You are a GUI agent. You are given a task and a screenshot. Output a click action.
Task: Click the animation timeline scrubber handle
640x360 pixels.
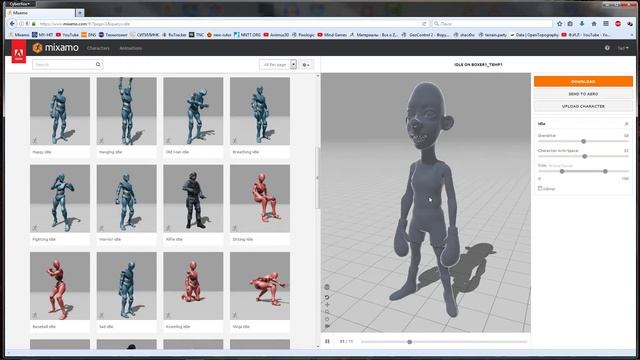click(409, 342)
